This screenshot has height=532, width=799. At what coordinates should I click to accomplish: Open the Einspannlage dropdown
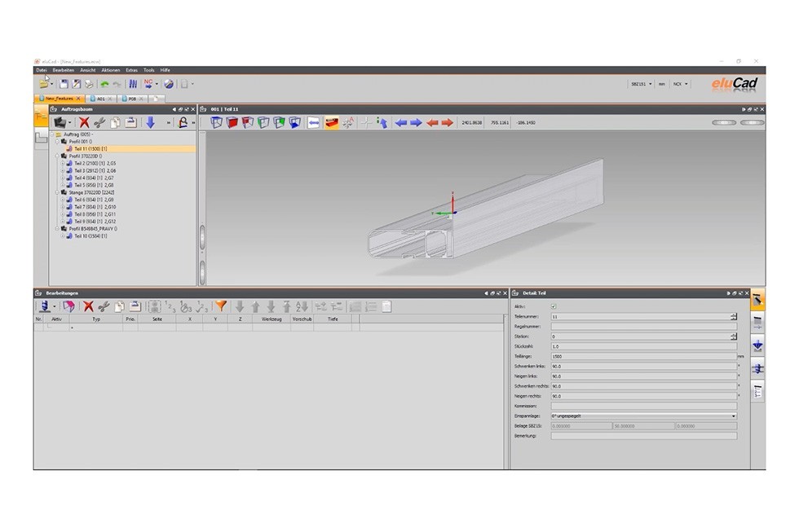643,416
